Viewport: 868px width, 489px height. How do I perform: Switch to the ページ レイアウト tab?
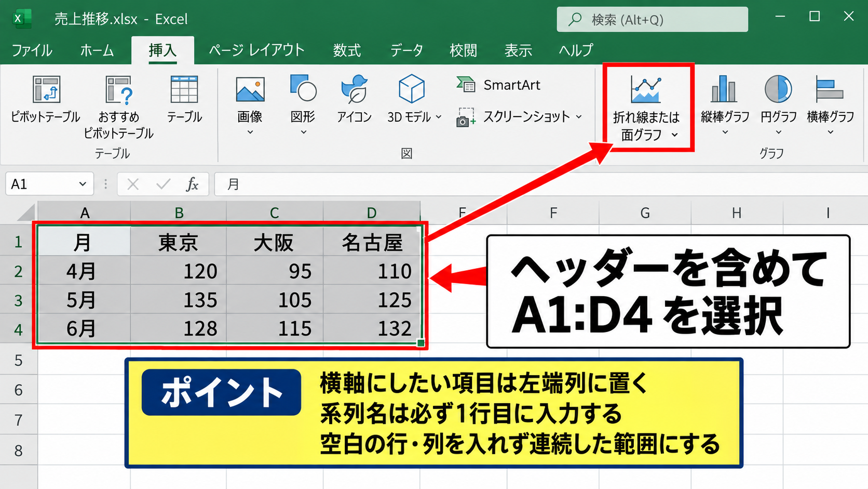pos(256,50)
